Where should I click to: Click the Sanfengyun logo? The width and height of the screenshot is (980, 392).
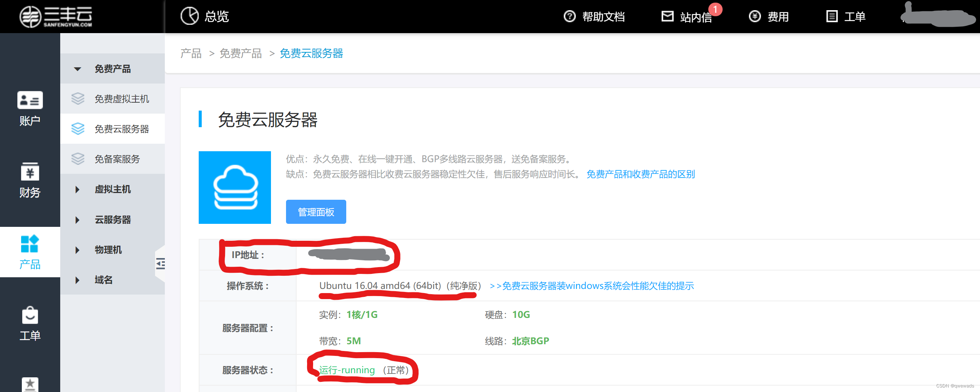coord(56,17)
